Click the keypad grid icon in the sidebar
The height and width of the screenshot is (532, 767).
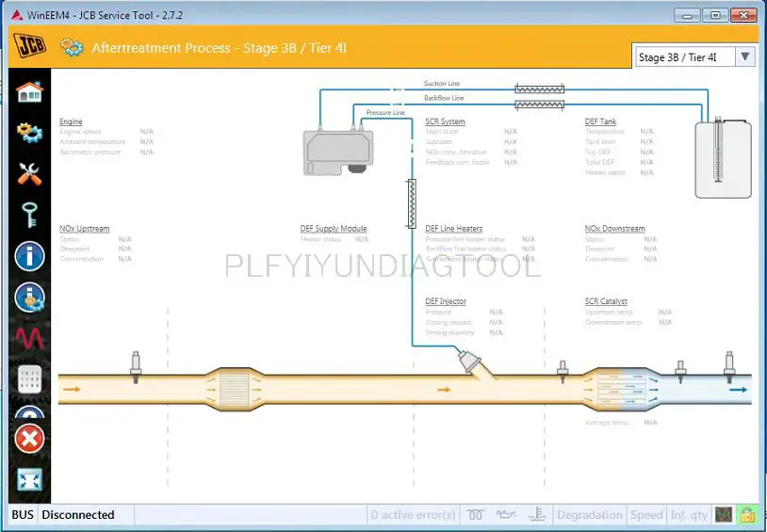pos(29,379)
